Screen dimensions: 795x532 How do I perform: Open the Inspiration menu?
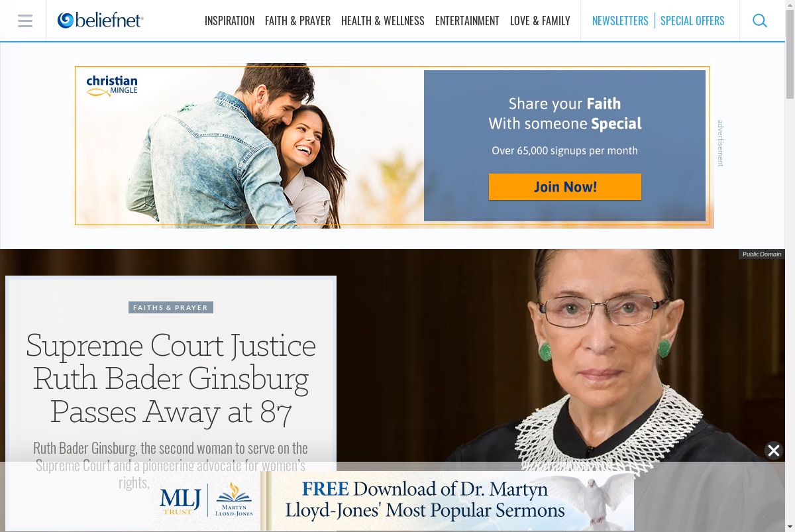(229, 21)
